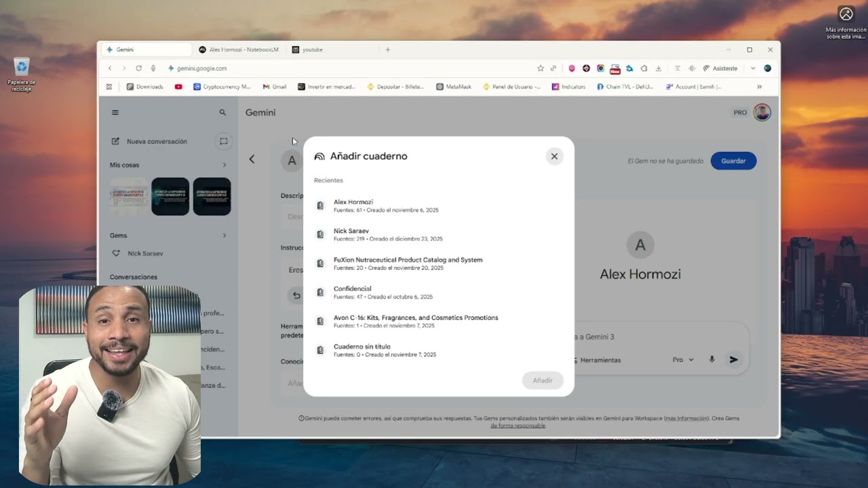Open the browser profile avatar
868x488 pixels.
point(768,68)
